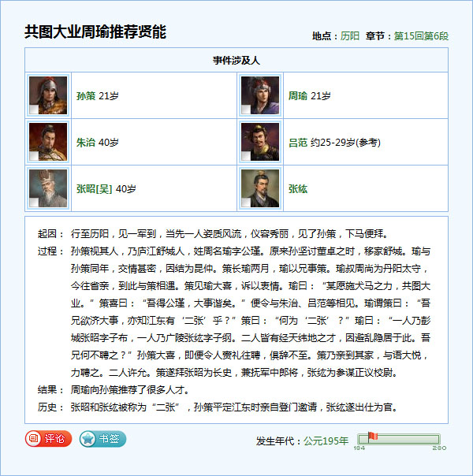Click the 张纮 name link
Viewport: 473px width, 476px height.
tap(297, 189)
